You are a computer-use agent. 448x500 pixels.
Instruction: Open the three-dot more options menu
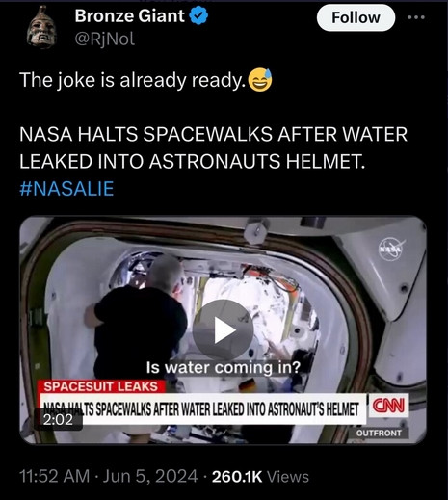pyautogui.click(x=416, y=17)
